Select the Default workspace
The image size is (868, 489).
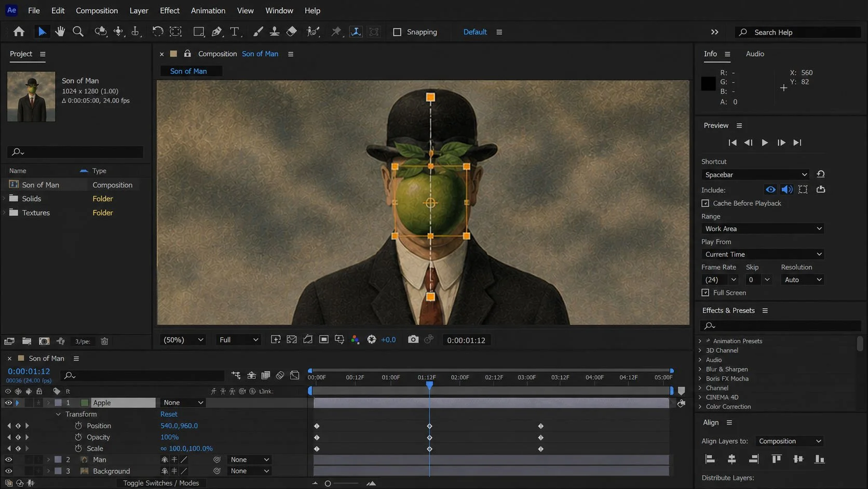tap(475, 32)
